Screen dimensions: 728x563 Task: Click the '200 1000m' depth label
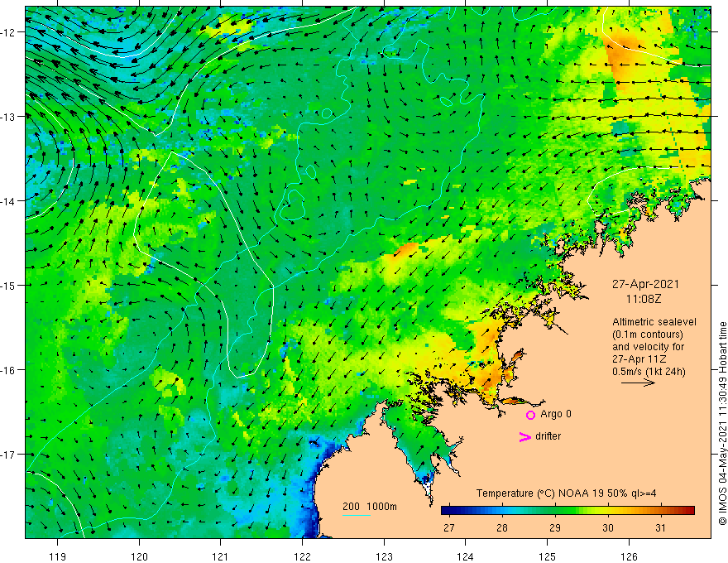(x=370, y=507)
